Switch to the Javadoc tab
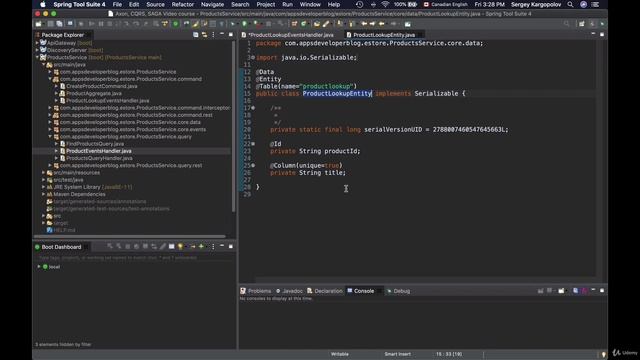 (x=289, y=291)
